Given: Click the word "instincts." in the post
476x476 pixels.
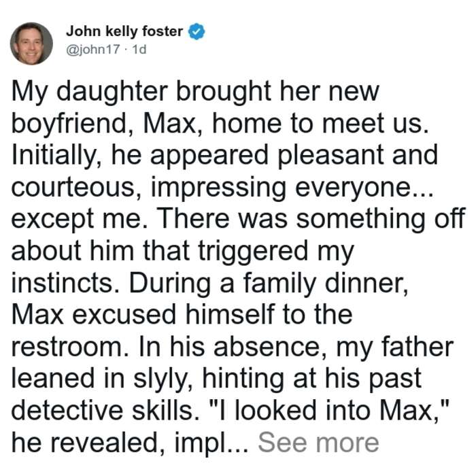Looking at the screenshot, I should [x=65, y=284].
